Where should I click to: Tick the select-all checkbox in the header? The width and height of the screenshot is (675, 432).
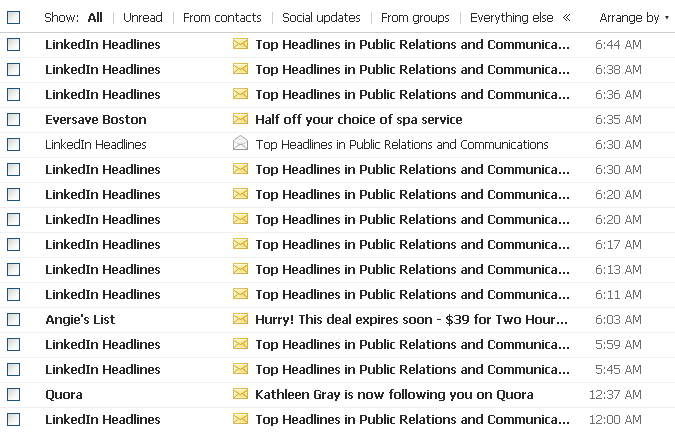click(x=13, y=18)
